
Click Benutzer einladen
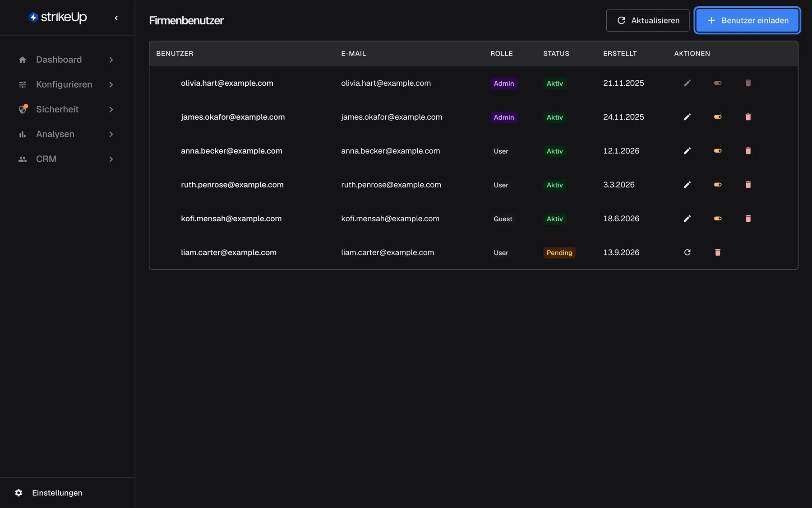point(747,20)
